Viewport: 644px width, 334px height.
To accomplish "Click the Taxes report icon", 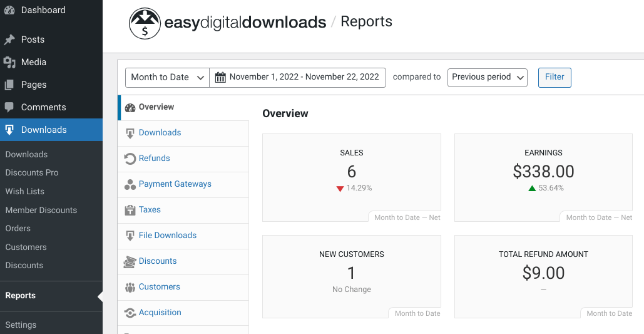I will click(x=130, y=210).
